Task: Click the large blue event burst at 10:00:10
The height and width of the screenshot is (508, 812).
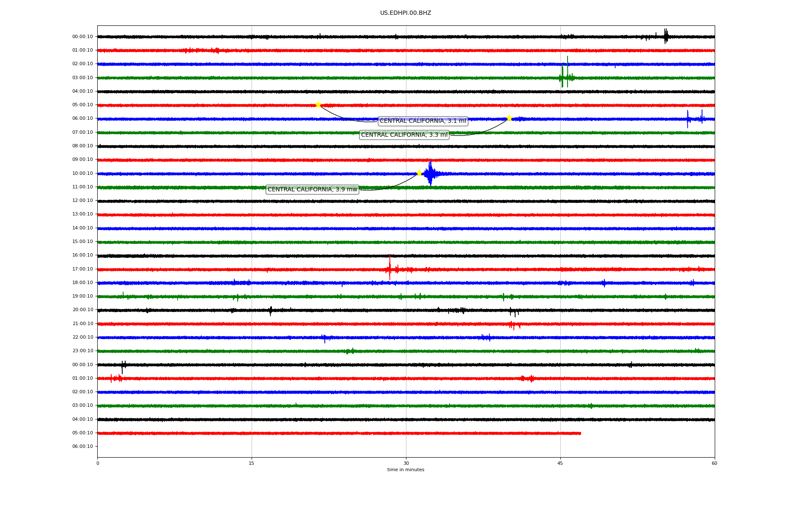Action: coord(430,173)
